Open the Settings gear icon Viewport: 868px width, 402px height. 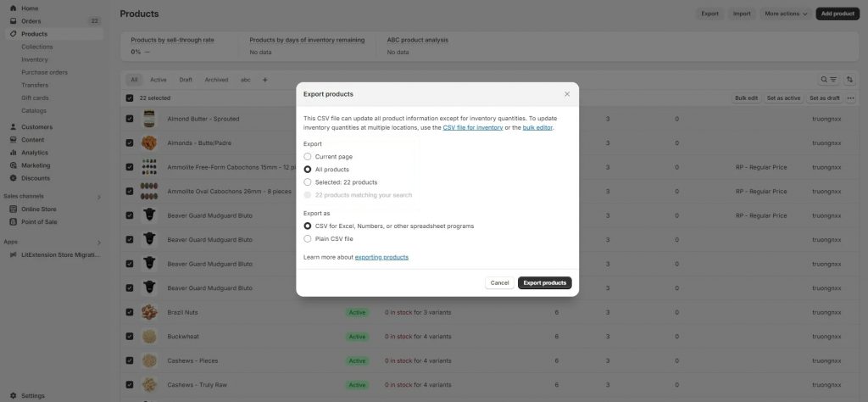[x=14, y=395]
